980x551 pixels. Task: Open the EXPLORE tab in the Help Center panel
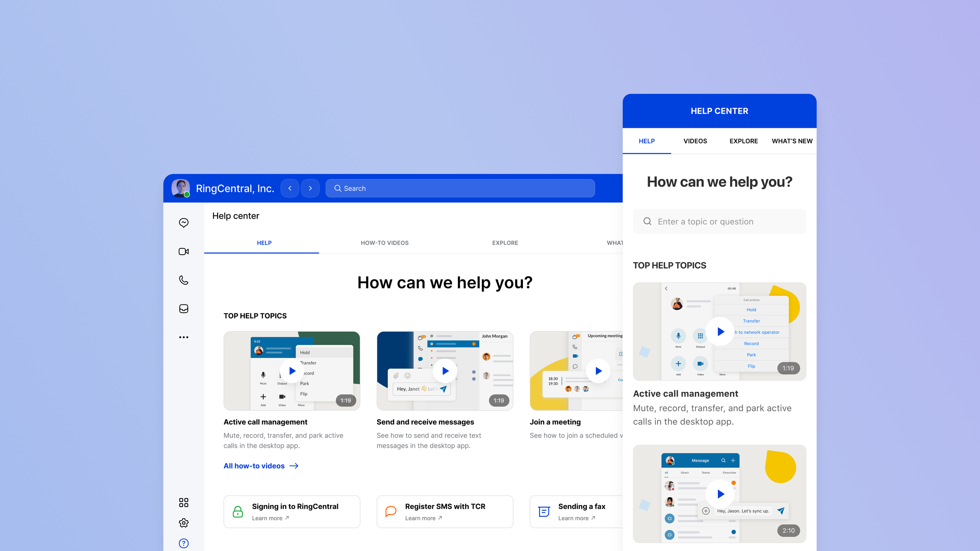pyautogui.click(x=743, y=141)
